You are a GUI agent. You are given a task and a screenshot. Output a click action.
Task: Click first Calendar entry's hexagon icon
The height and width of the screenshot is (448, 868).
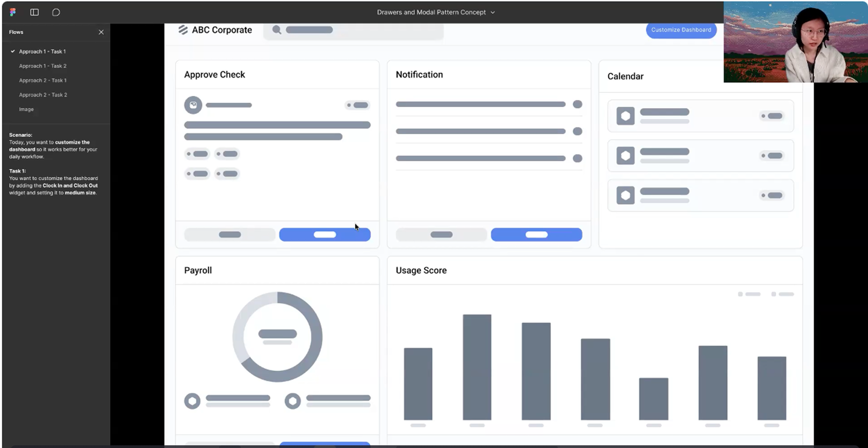click(x=625, y=116)
